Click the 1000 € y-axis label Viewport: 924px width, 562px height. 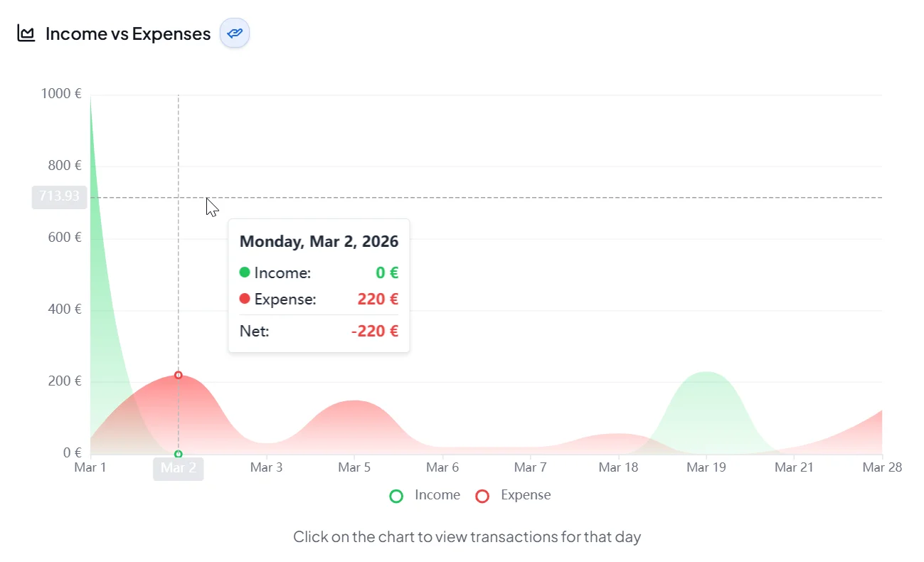60,94
